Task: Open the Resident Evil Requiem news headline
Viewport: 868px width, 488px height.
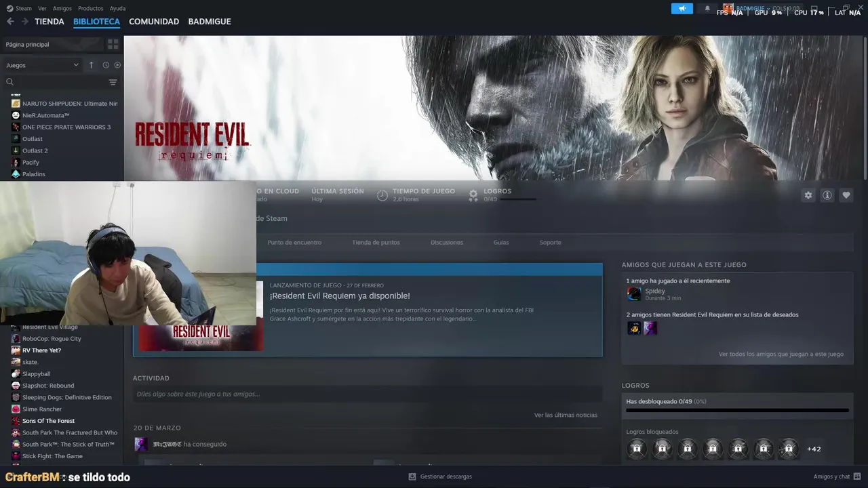Action: (x=340, y=296)
